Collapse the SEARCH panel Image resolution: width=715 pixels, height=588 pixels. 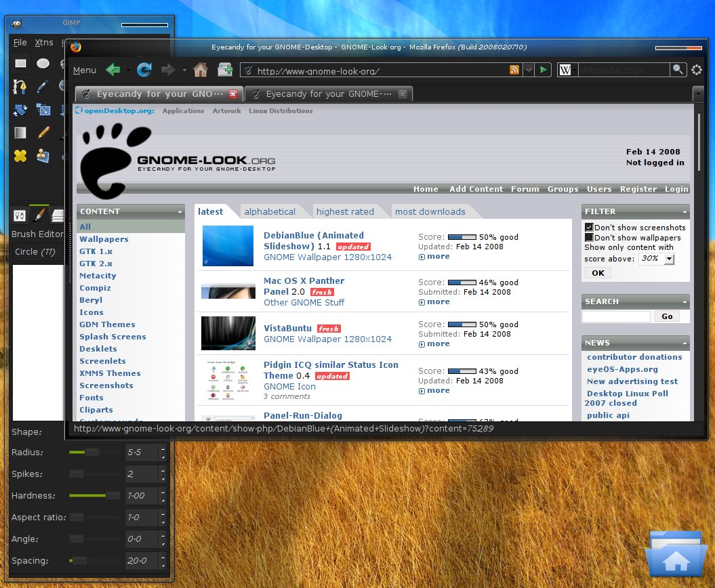[x=685, y=301]
